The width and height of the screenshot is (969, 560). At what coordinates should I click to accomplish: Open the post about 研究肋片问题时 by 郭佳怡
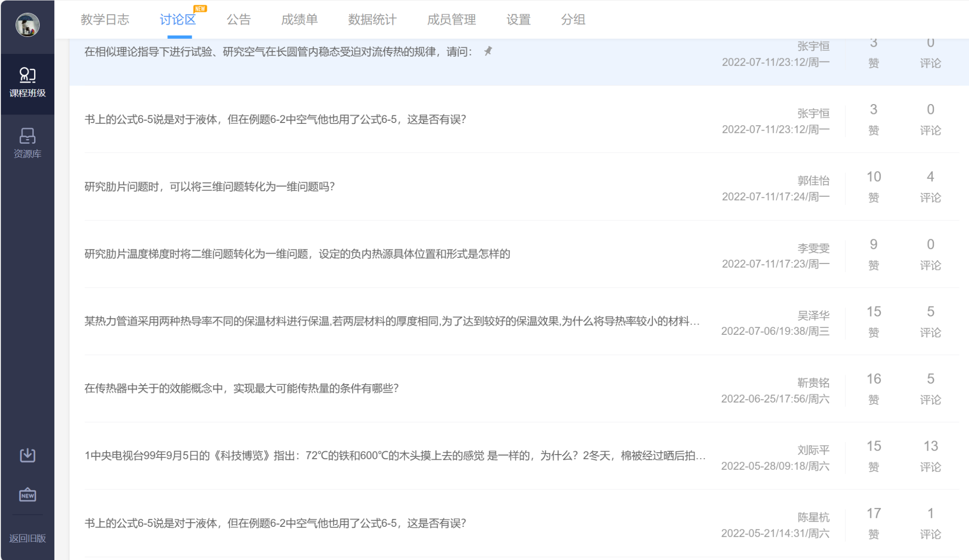[210, 187]
